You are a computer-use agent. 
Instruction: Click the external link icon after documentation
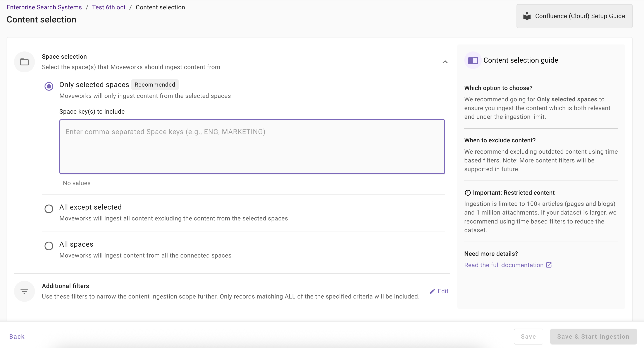click(549, 265)
